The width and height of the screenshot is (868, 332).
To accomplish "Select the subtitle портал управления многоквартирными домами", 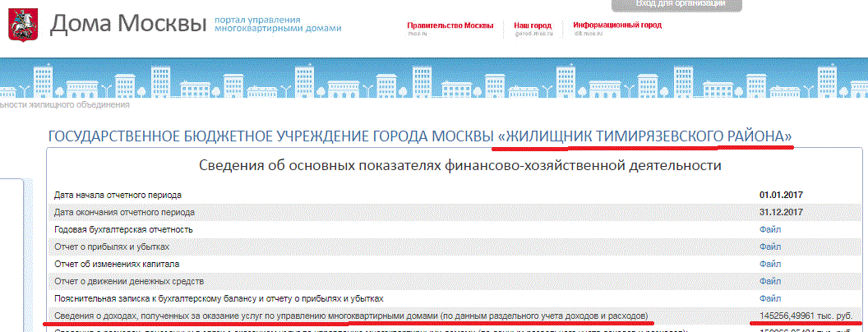I will coord(277,23).
